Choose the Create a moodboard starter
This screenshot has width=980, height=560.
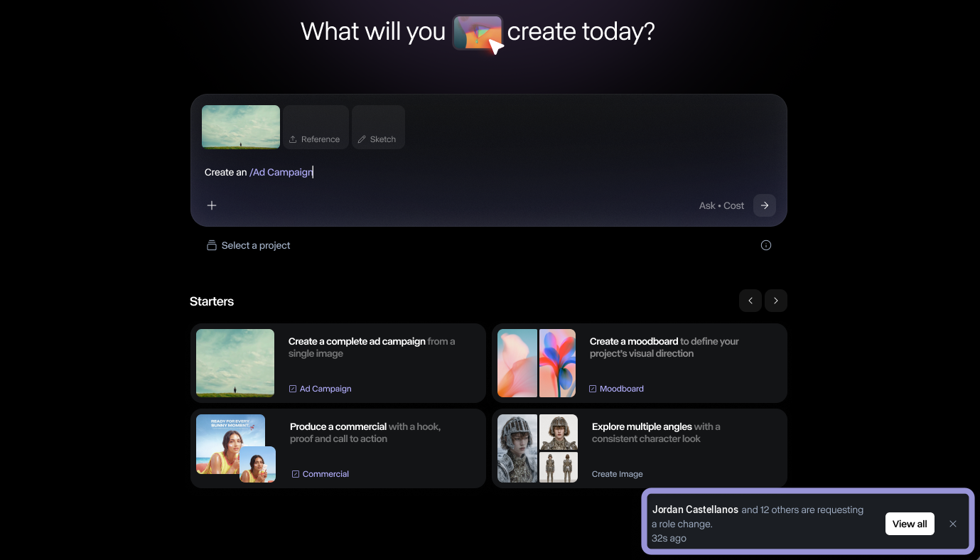coord(640,363)
